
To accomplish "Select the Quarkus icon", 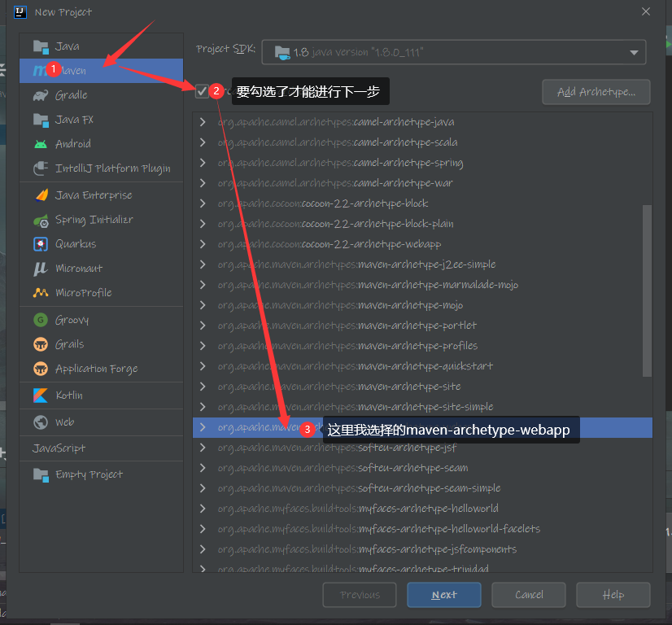I will (x=41, y=244).
